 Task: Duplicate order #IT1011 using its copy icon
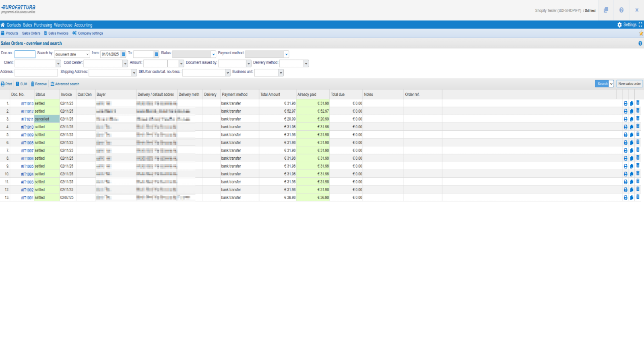(x=632, y=119)
